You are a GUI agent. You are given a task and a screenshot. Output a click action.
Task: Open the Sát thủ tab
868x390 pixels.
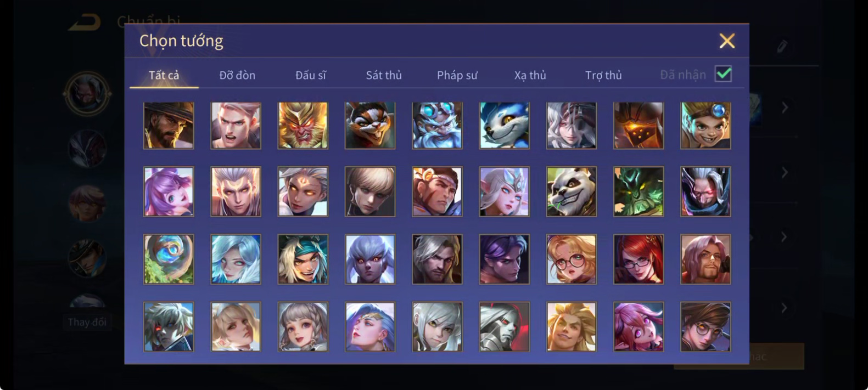tap(384, 75)
